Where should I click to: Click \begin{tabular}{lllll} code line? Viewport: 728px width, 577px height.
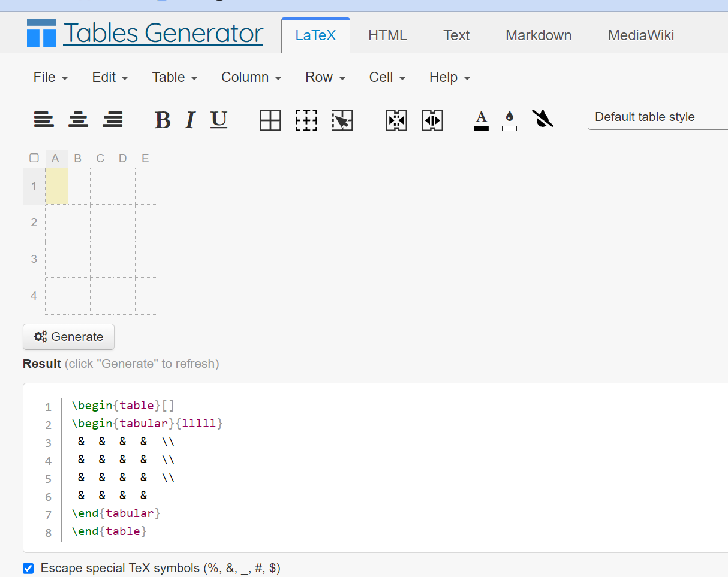click(x=147, y=424)
